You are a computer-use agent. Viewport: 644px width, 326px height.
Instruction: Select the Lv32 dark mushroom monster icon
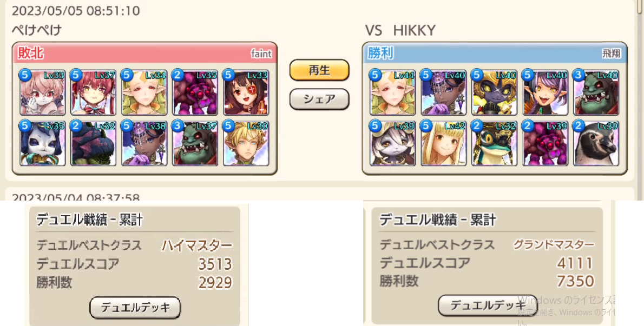point(93,143)
